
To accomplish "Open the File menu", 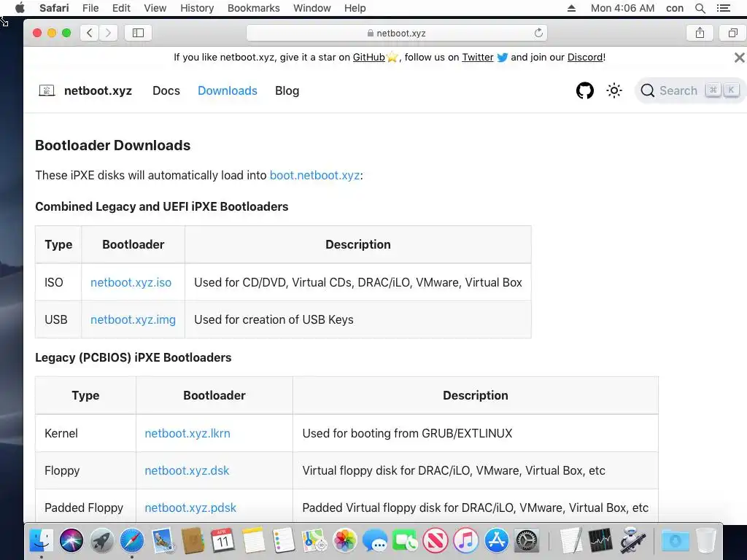I will pos(90,8).
